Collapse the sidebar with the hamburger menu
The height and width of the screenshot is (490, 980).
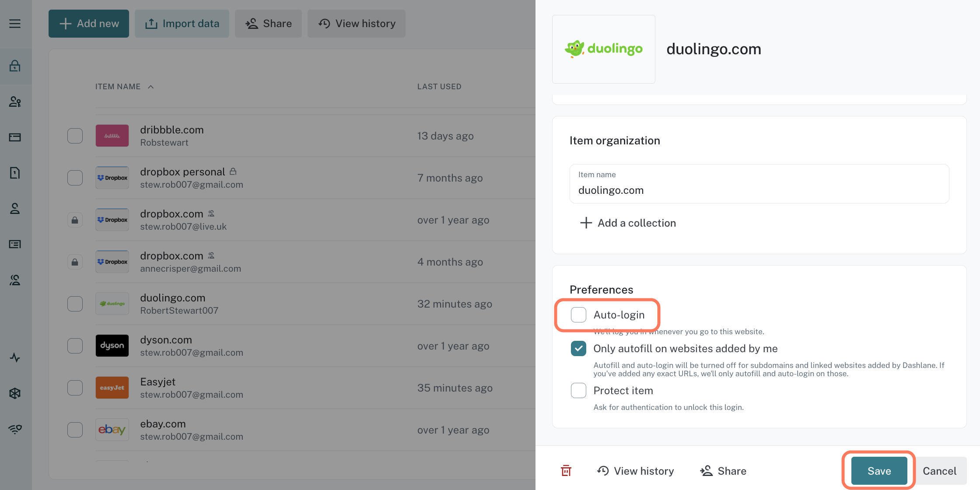pos(16,24)
